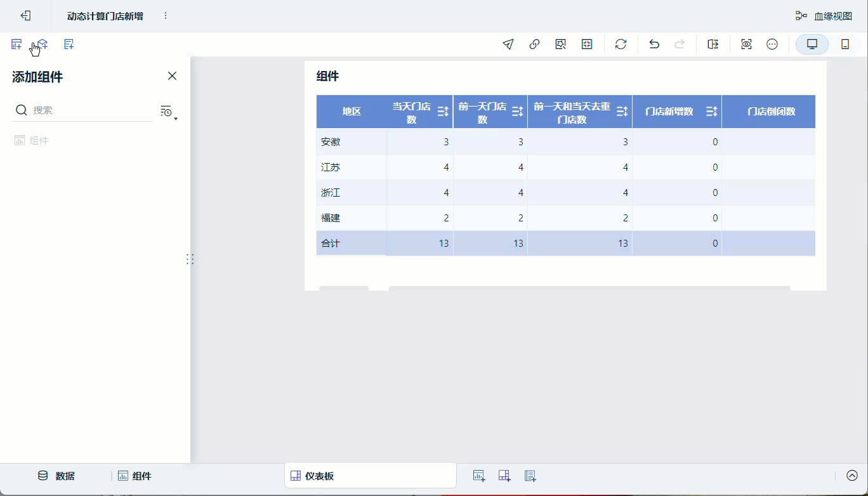Add a new chart component from bottom toolbar

click(479, 475)
